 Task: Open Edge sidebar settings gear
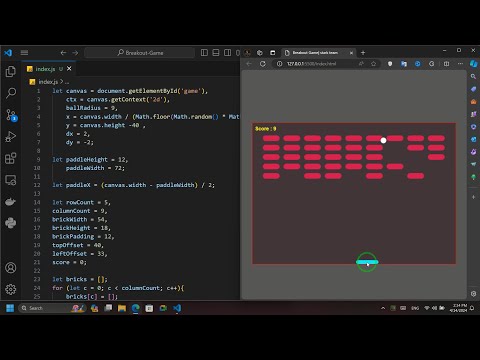coord(473,294)
